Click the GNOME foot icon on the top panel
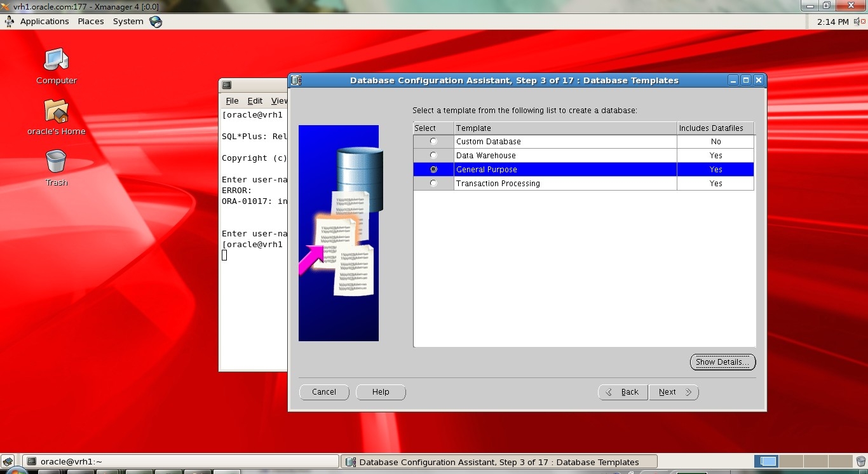The image size is (868, 474). 10,22
